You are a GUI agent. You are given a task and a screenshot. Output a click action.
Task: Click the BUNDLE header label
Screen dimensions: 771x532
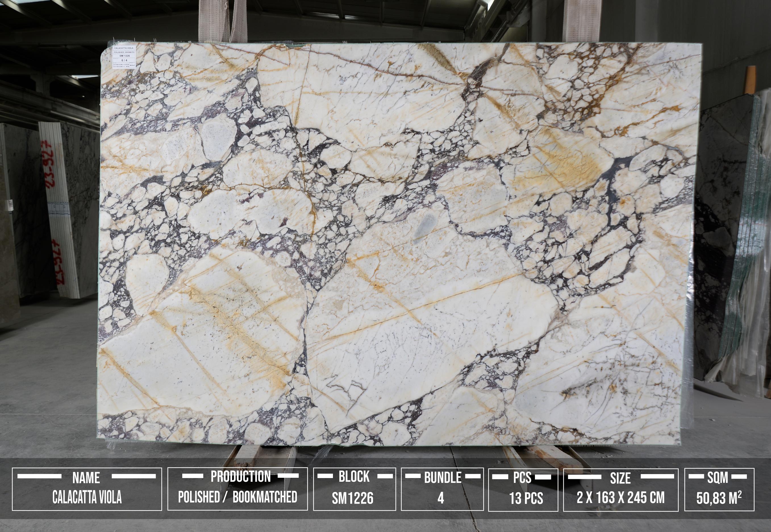click(443, 478)
